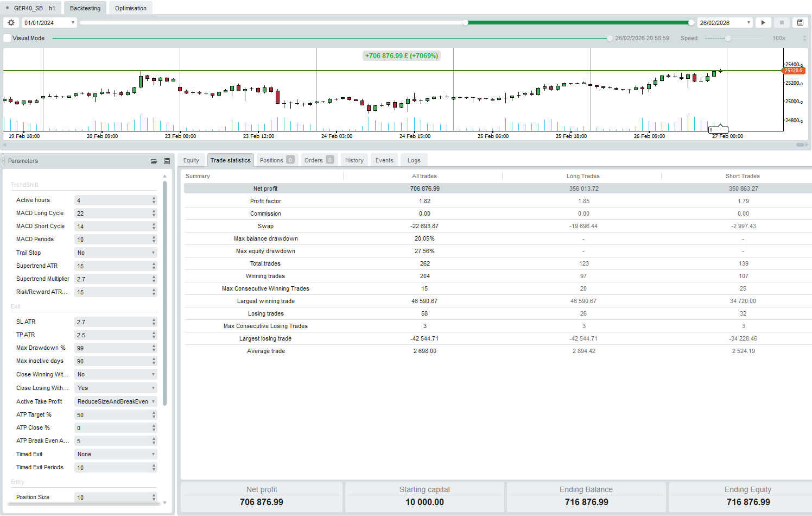
Task: Expand the Active Take Profit dropdown
Action: tap(115, 402)
